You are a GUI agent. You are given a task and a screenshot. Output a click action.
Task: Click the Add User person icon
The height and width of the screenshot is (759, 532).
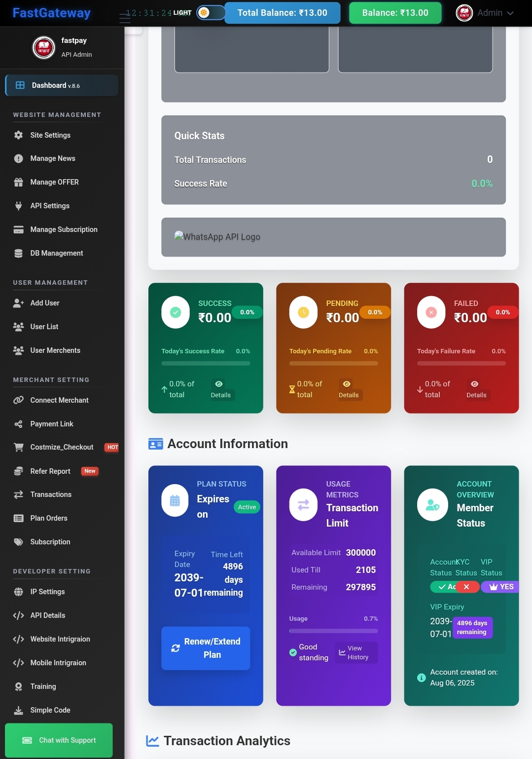coord(19,303)
